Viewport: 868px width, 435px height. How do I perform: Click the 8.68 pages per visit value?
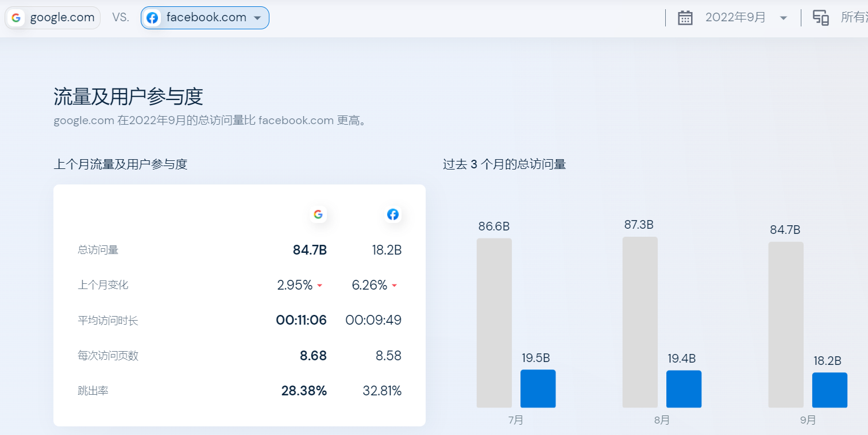click(313, 356)
